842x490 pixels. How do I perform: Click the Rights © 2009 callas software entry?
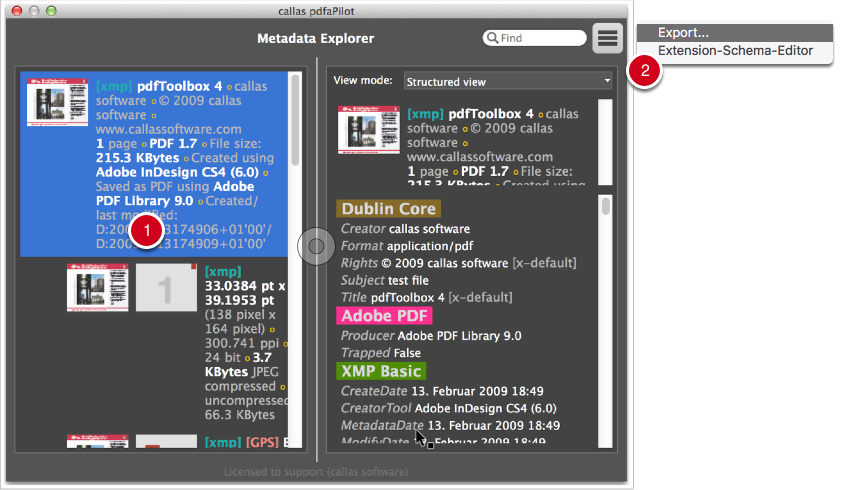[x=459, y=263]
